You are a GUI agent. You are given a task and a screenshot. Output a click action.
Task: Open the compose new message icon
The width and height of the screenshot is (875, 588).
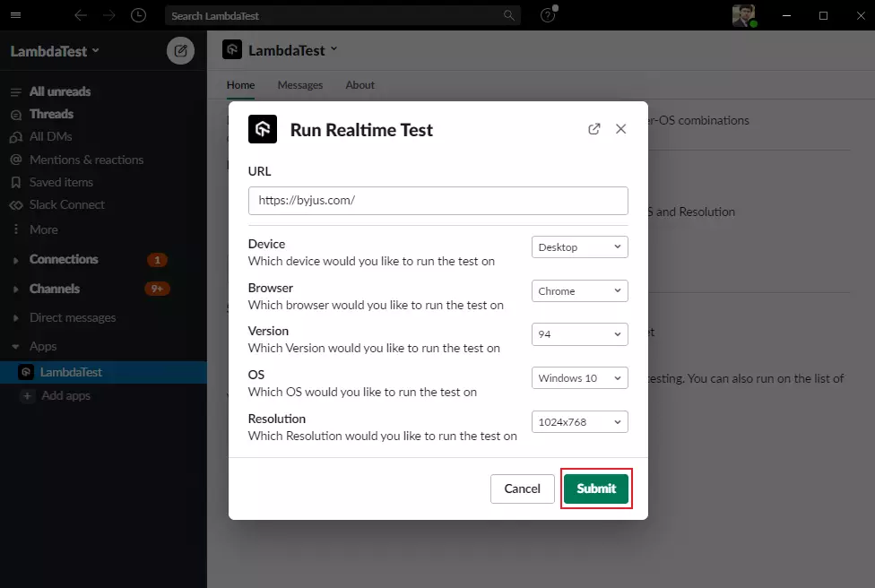pos(181,50)
